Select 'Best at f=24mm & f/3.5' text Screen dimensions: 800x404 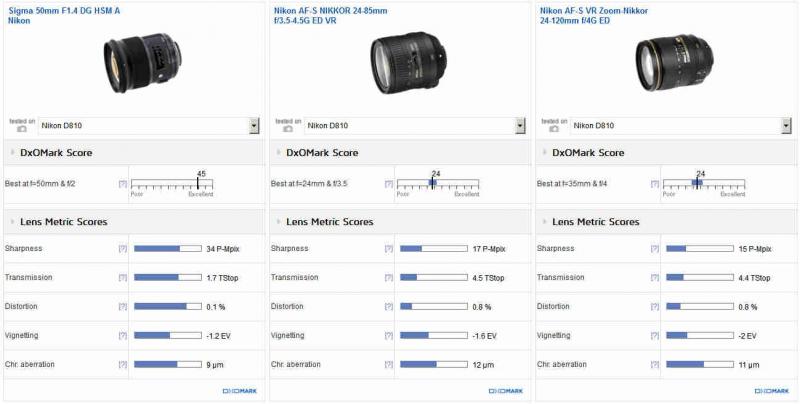point(309,184)
